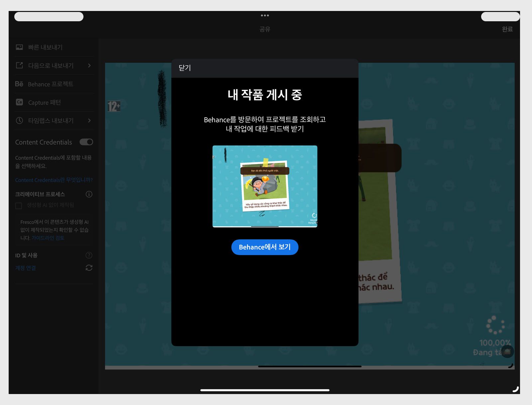Click the Capture Ca icon
The image size is (532, 405).
19,102
